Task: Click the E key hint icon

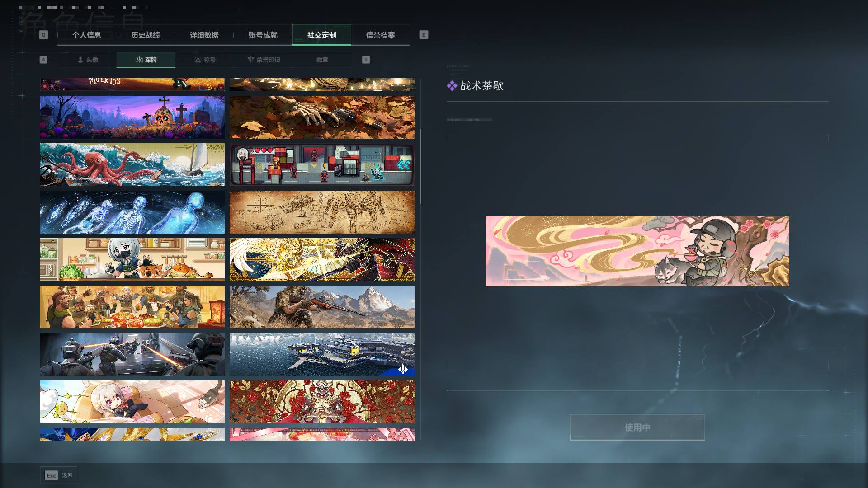Action: [424, 35]
